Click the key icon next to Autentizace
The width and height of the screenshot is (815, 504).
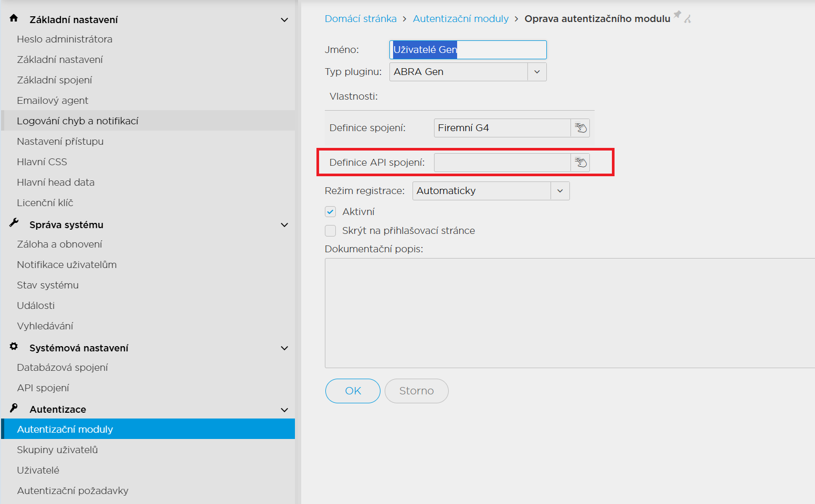pyautogui.click(x=14, y=408)
